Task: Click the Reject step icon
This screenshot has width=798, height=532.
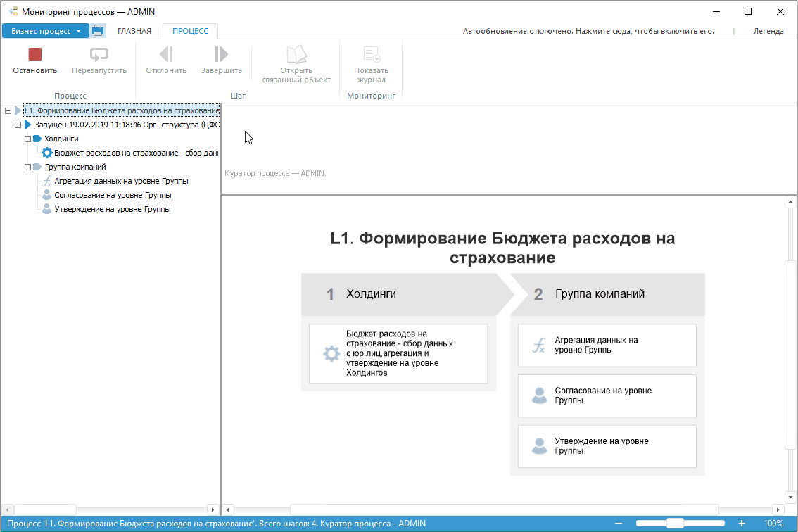Action: [166, 55]
